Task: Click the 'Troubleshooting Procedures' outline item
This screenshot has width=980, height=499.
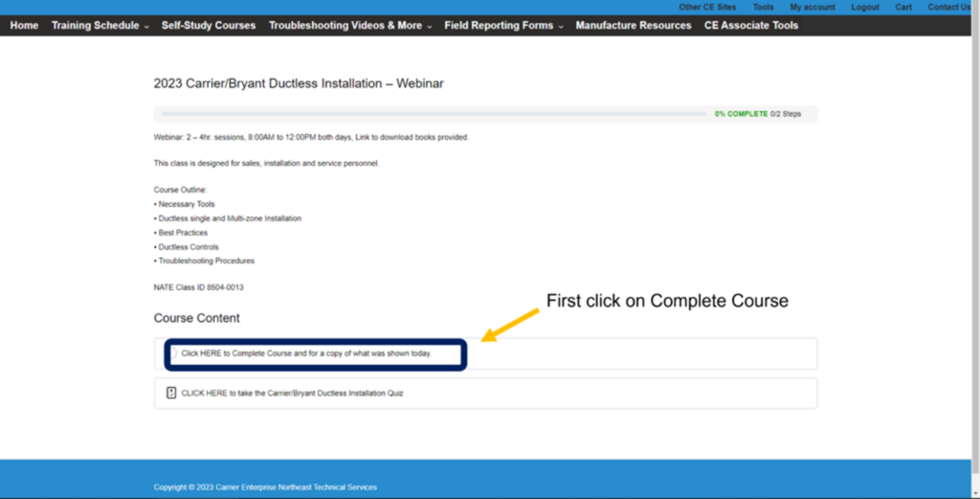Action: click(x=207, y=261)
